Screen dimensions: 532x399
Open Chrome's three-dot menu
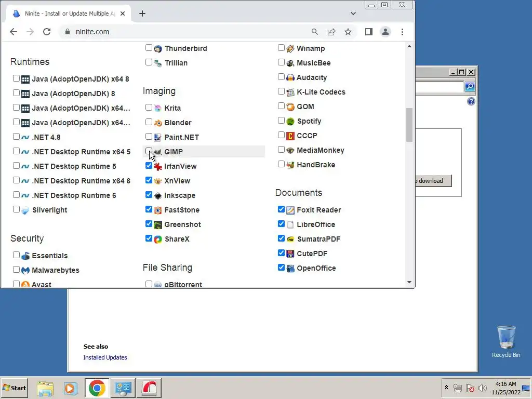[403, 32]
